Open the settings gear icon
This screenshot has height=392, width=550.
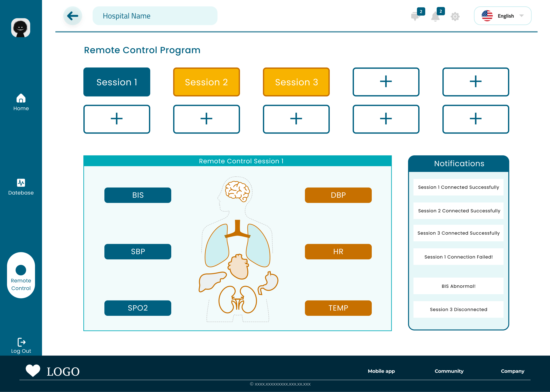click(x=455, y=17)
